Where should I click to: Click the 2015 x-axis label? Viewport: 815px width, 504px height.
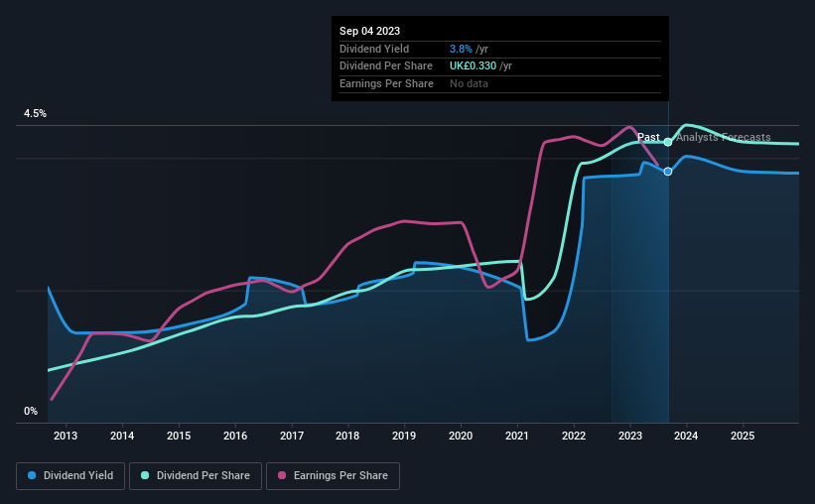(x=179, y=436)
